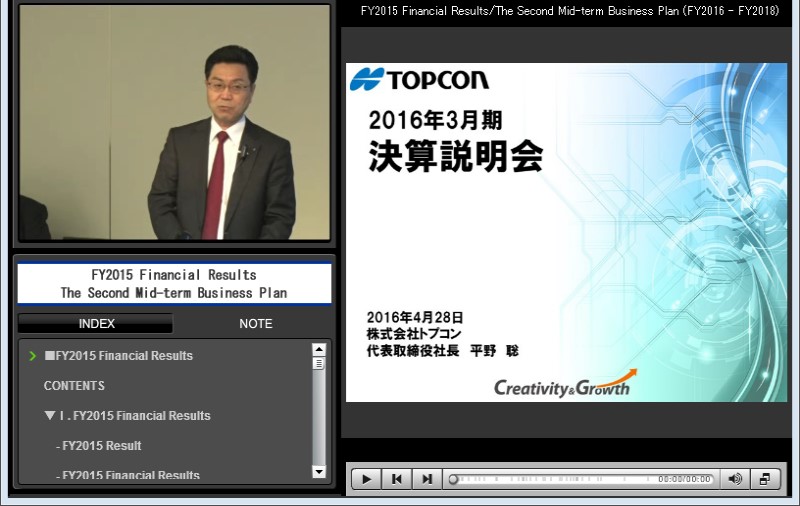Click the green arrow current-item marker

(x=33, y=356)
